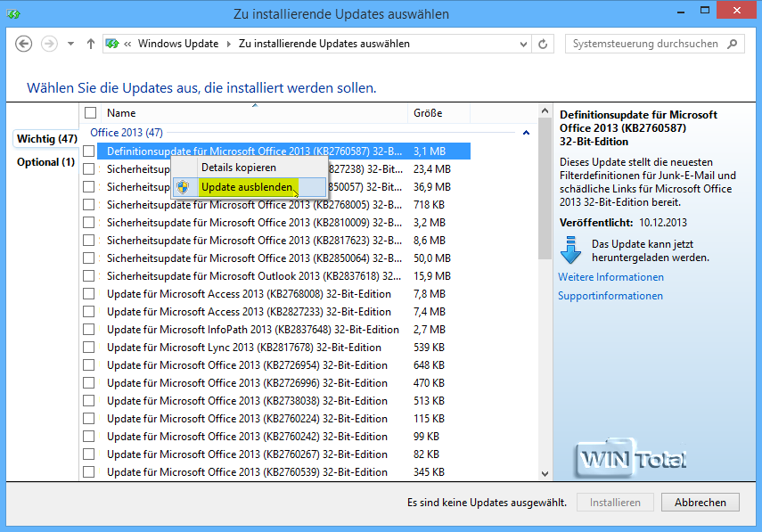The height and width of the screenshot is (532, 762).
Task: Open address bar history dropdown
Action: 523,44
